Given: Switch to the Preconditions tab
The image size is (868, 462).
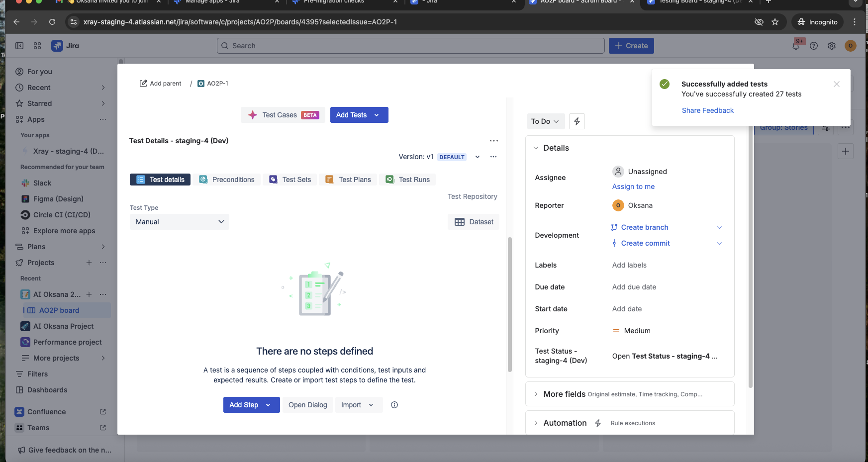Looking at the screenshot, I should coord(227,180).
